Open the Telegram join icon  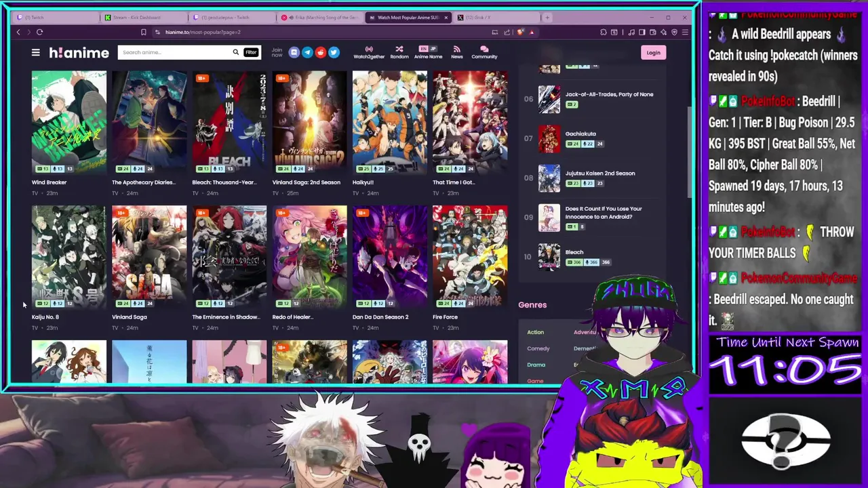(307, 52)
